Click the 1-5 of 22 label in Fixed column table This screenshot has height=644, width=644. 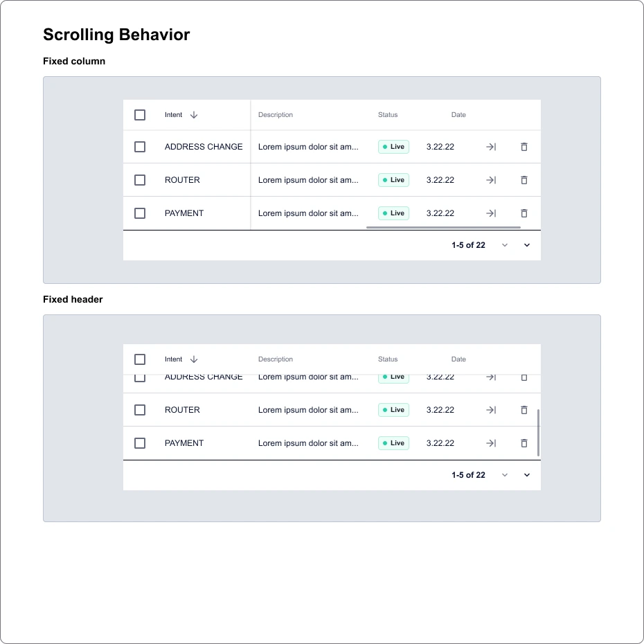pos(468,245)
